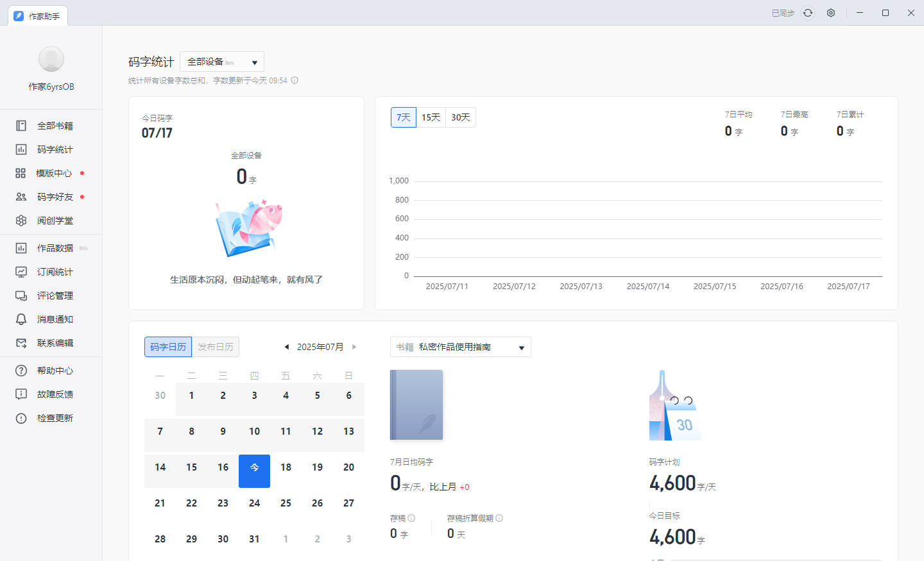
Task: Select the 码字日历 tab
Action: click(168, 347)
